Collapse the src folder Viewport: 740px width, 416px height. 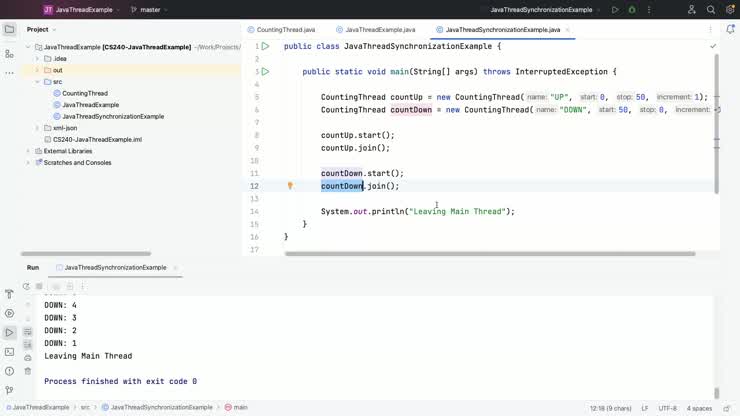[37, 82]
